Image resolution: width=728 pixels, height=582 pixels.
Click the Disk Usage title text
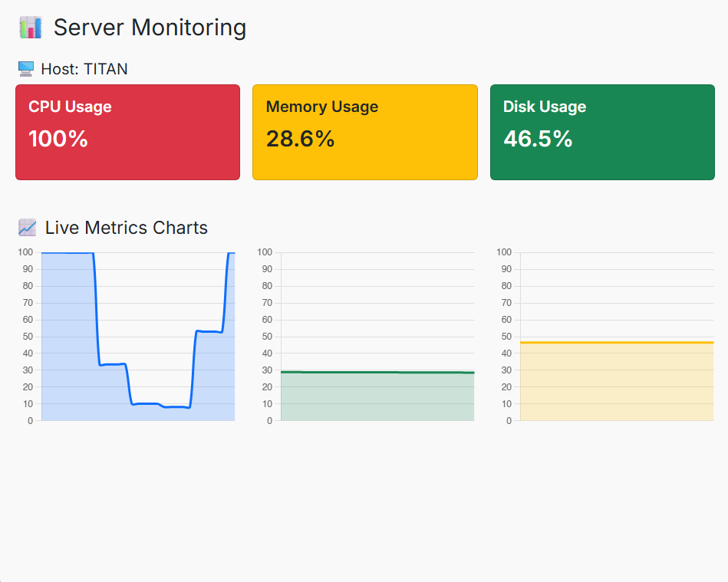(x=545, y=107)
